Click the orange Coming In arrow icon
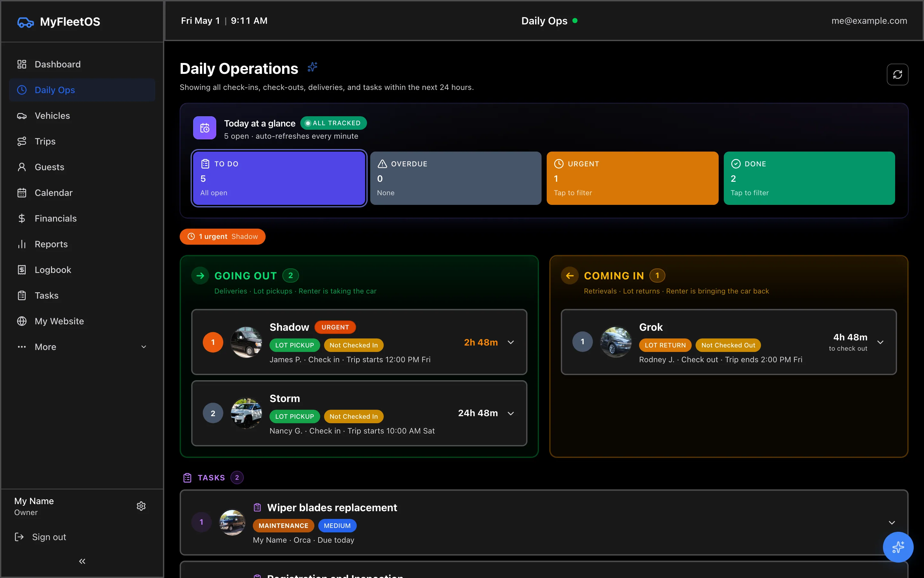This screenshot has width=924, height=578. (x=570, y=276)
